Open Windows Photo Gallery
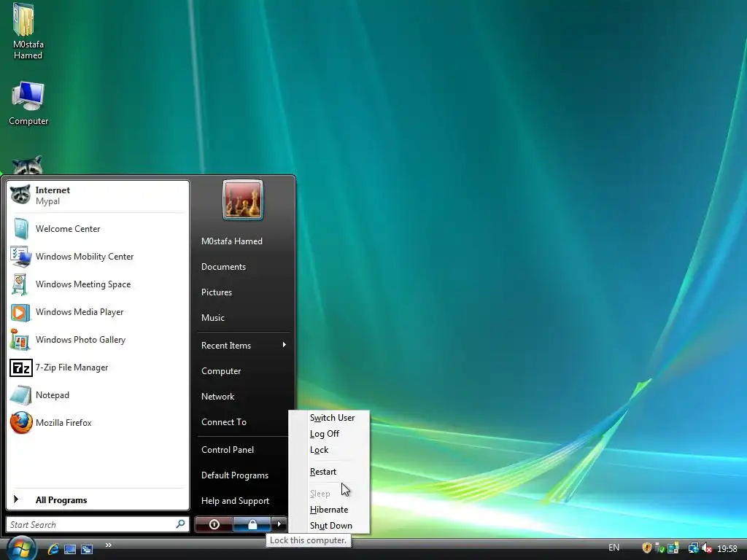The image size is (747, 560). (x=98, y=340)
